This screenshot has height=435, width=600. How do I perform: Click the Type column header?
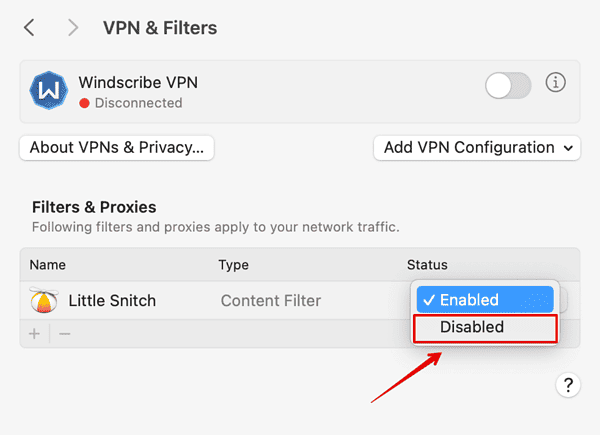click(234, 265)
